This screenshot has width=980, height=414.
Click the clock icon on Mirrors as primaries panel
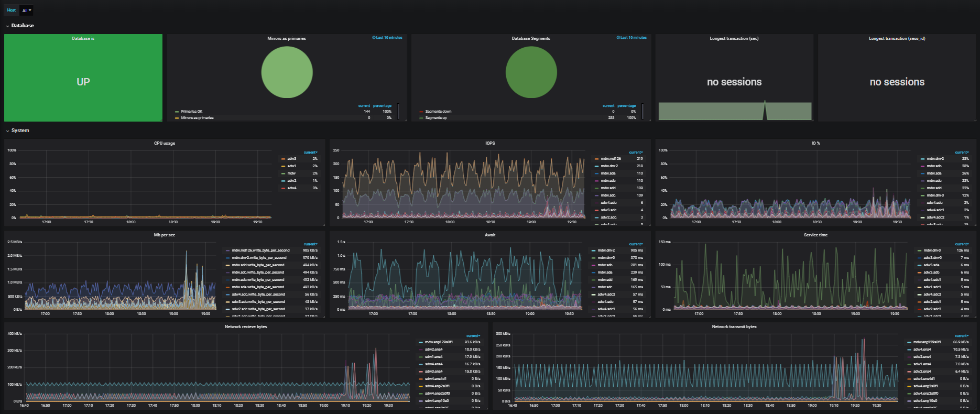374,38
